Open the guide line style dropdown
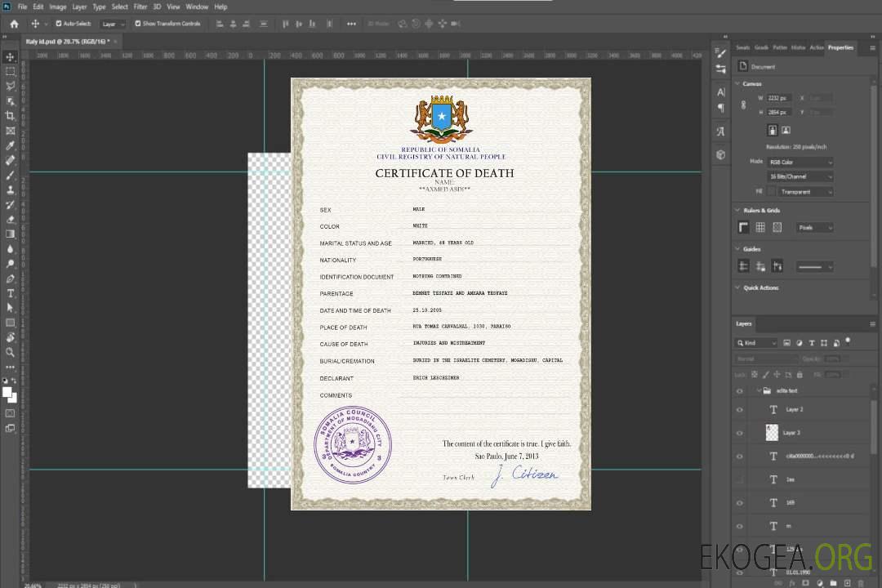Image resolution: width=882 pixels, height=588 pixels. pos(815,267)
